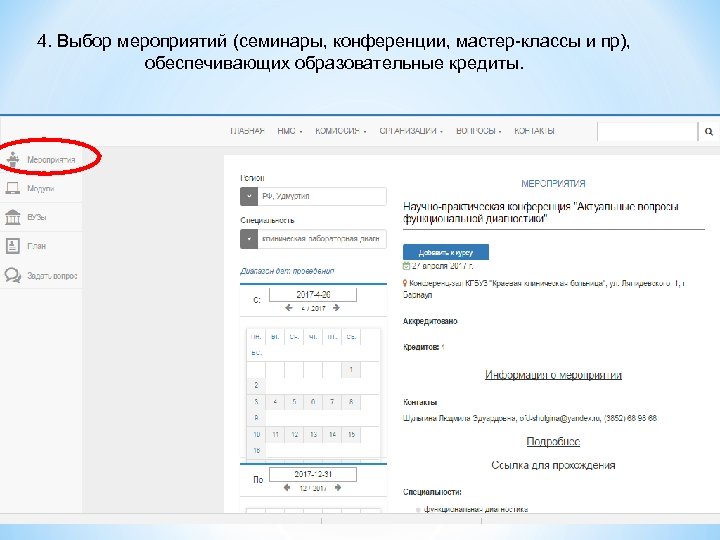The image size is (720, 540).
Task: Select day 7 in the start calendar
Action: coord(332,402)
